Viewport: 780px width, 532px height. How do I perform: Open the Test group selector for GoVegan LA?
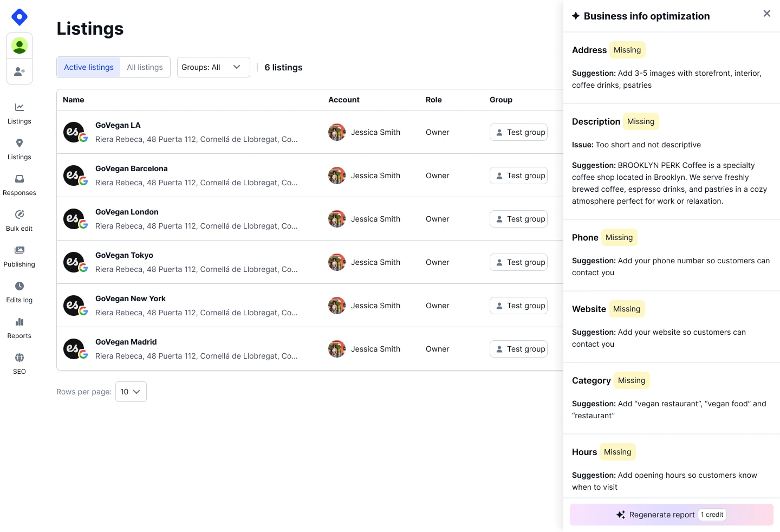point(518,132)
